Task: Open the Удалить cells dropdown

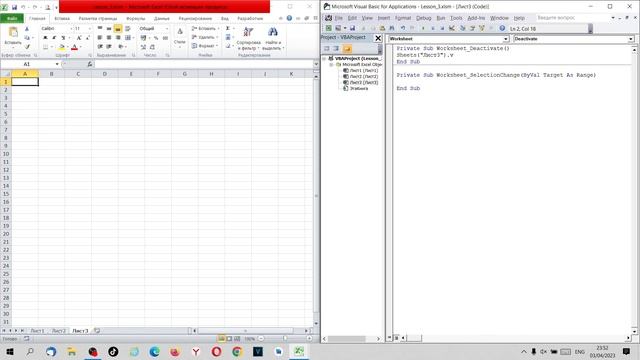Action: point(205,37)
